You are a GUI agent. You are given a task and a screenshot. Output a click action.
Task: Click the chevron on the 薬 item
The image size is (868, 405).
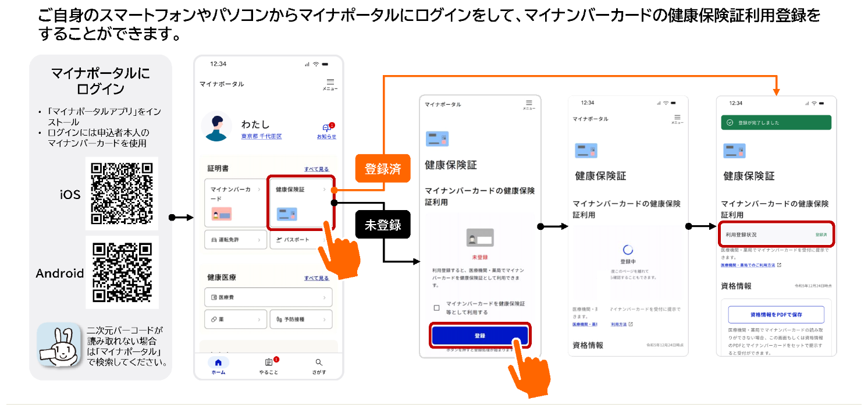coord(259,319)
